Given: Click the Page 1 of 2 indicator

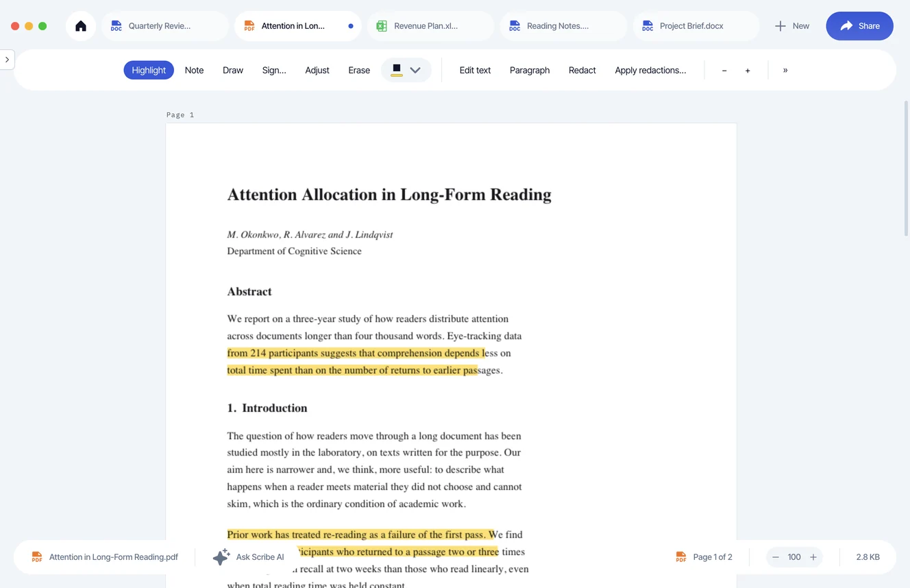Looking at the screenshot, I should click(713, 557).
